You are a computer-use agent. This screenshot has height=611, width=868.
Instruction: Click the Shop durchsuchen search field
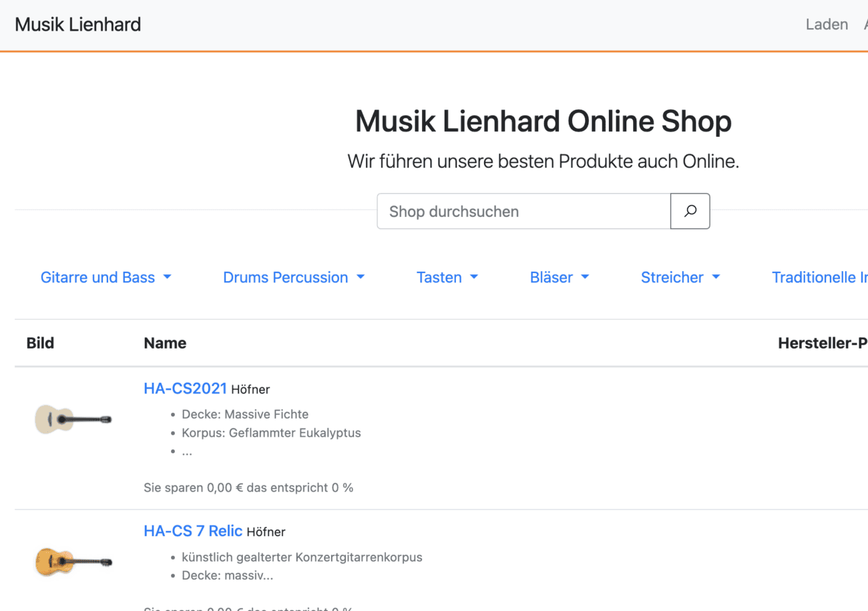[523, 211]
